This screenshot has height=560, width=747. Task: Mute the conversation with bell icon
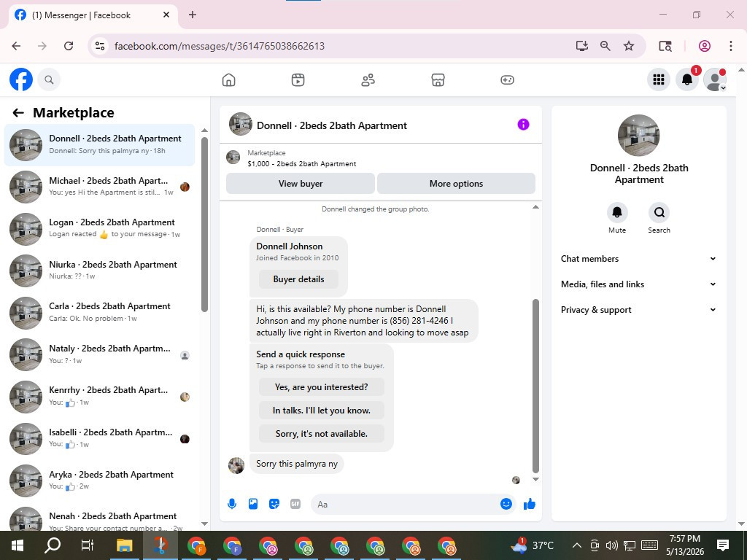coord(617,212)
